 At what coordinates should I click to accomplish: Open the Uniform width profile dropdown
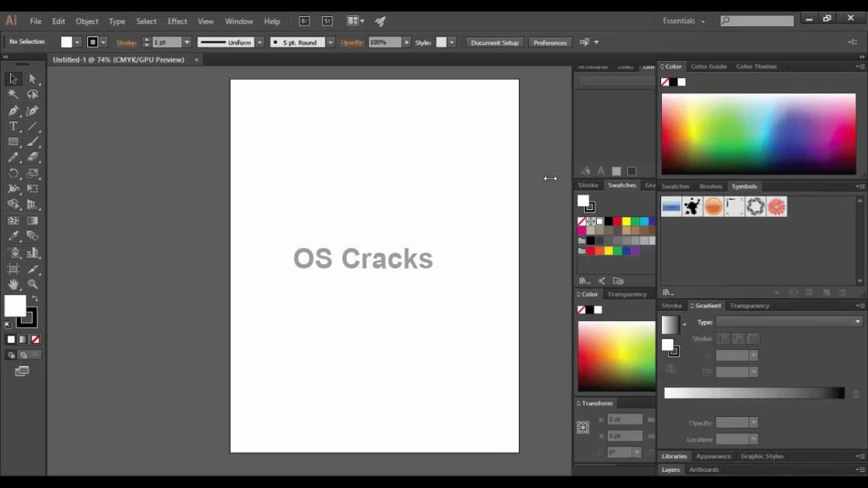tap(259, 42)
